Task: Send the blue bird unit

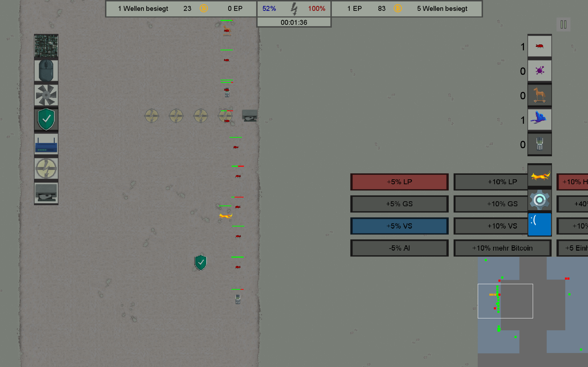Action: pyautogui.click(x=539, y=120)
